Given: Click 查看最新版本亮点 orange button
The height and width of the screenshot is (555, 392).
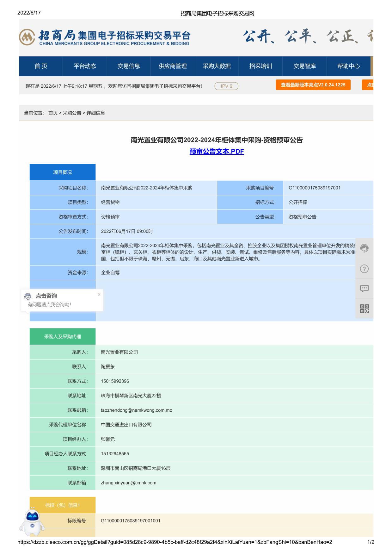Looking at the screenshot, I should pos(313,85).
